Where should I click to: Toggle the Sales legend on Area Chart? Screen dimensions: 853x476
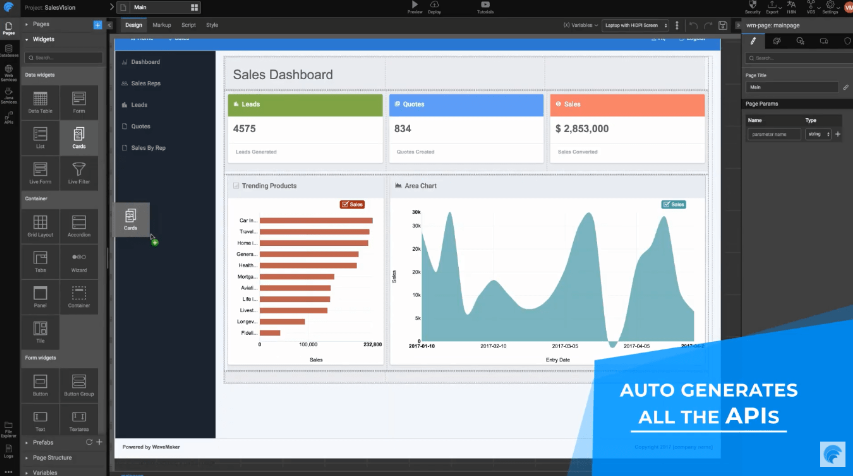[673, 205]
